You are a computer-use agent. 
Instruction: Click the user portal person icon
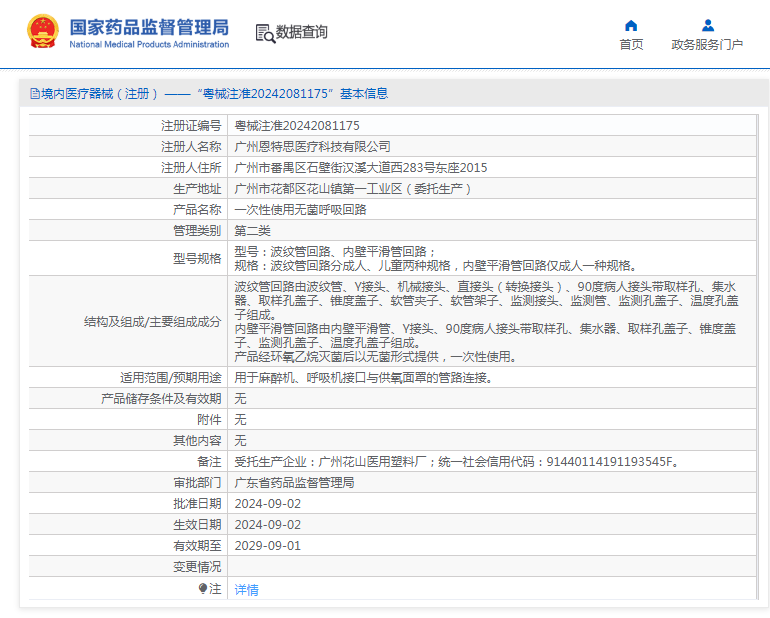[707, 25]
